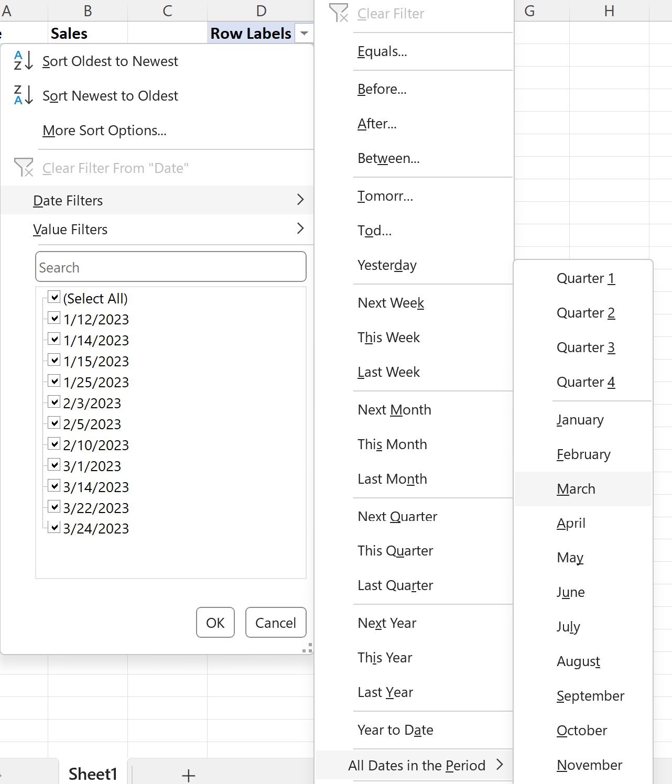
Task: Select March from the period list
Action: [576, 489]
